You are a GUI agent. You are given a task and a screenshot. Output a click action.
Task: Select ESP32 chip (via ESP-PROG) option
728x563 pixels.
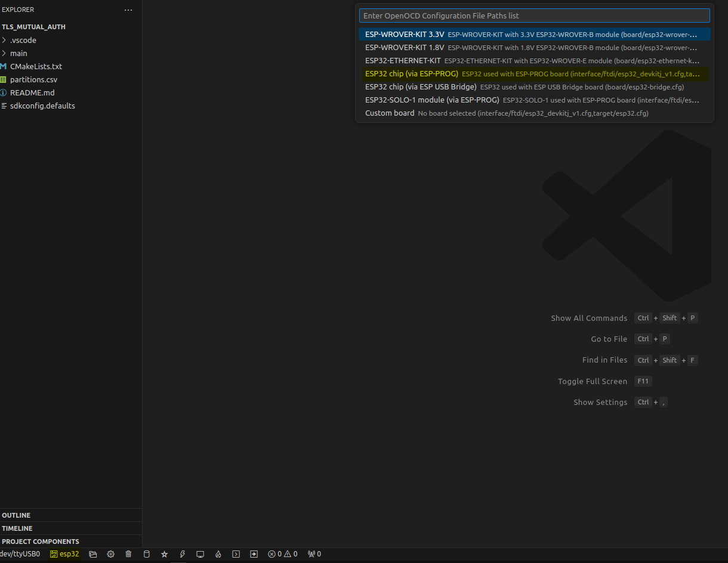535,74
